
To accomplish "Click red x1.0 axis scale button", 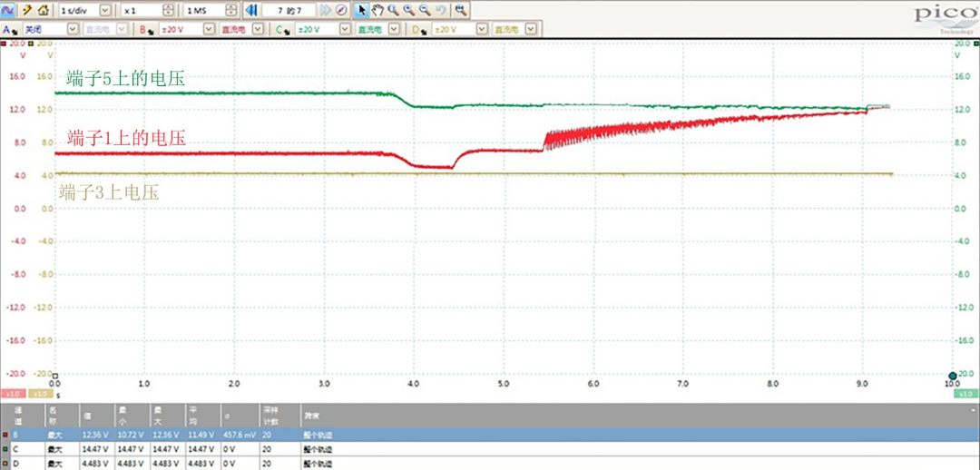I will click(x=13, y=394).
